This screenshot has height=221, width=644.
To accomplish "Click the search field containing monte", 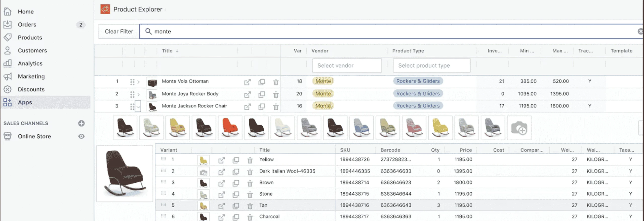I will tap(391, 31).
